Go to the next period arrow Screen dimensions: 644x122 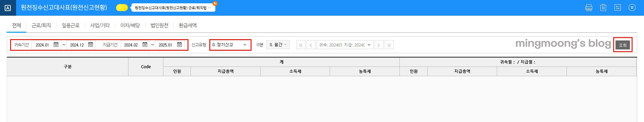[x=379, y=45]
